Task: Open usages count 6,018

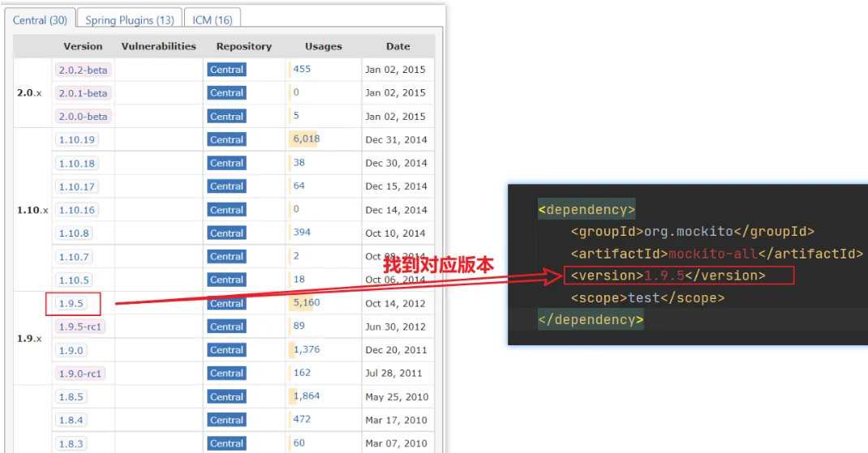Action: [x=306, y=139]
